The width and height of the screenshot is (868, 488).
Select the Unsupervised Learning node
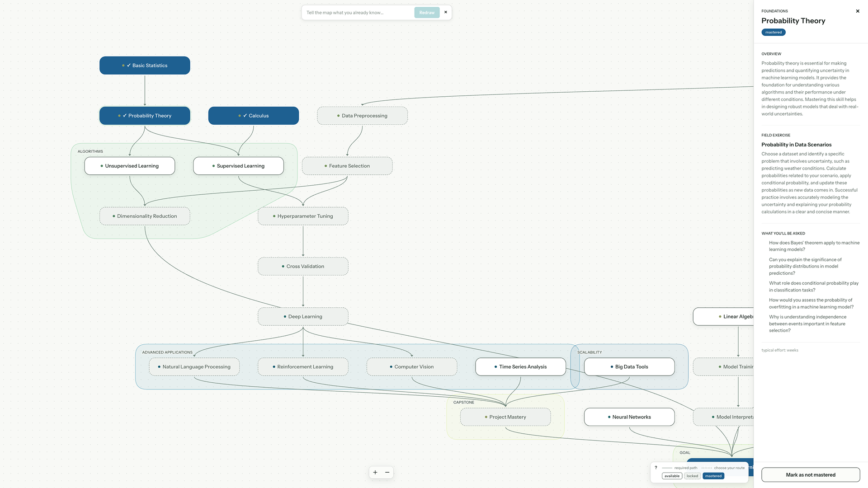(x=130, y=166)
